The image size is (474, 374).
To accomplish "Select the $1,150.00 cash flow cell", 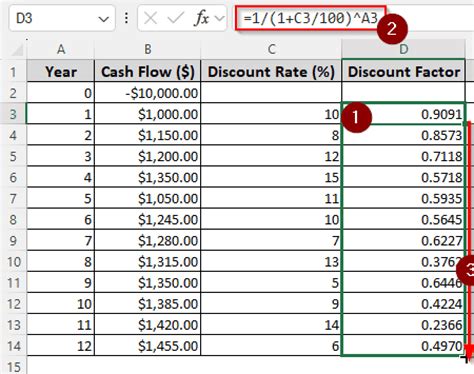I will (x=148, y=135).
